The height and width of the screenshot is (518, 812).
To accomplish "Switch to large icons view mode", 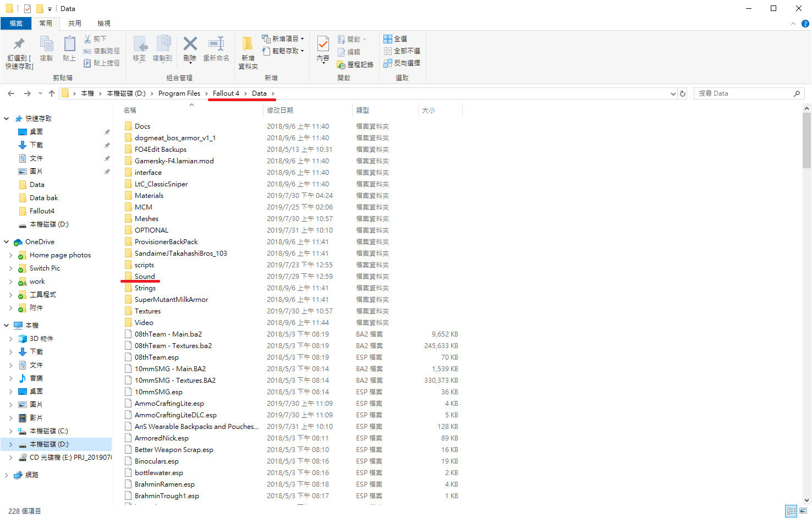I will coord(803,511).
